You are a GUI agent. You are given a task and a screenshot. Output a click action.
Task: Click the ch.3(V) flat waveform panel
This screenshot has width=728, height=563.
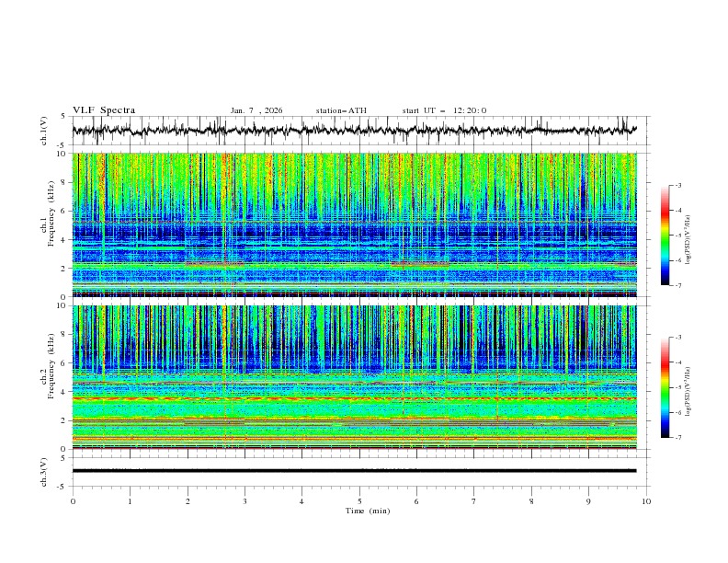coord(359,470)
